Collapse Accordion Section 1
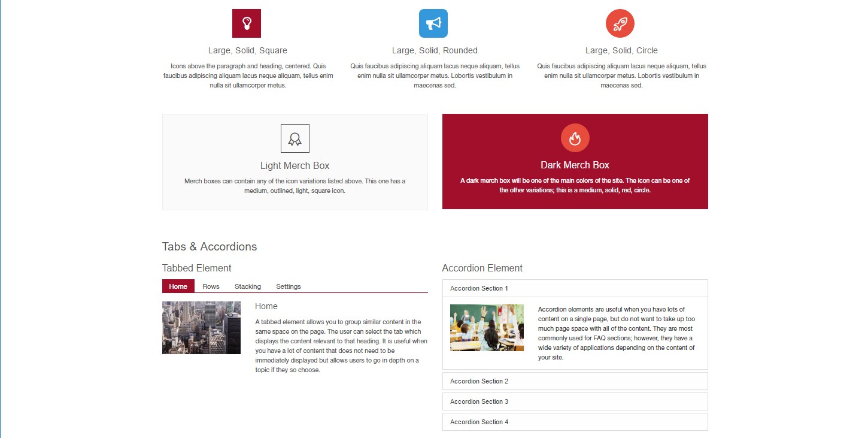 (574, 288)
